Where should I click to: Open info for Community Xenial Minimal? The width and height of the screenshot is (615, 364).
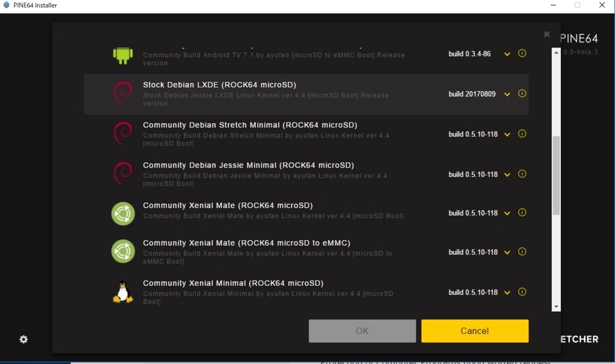(x=522, y=292)
